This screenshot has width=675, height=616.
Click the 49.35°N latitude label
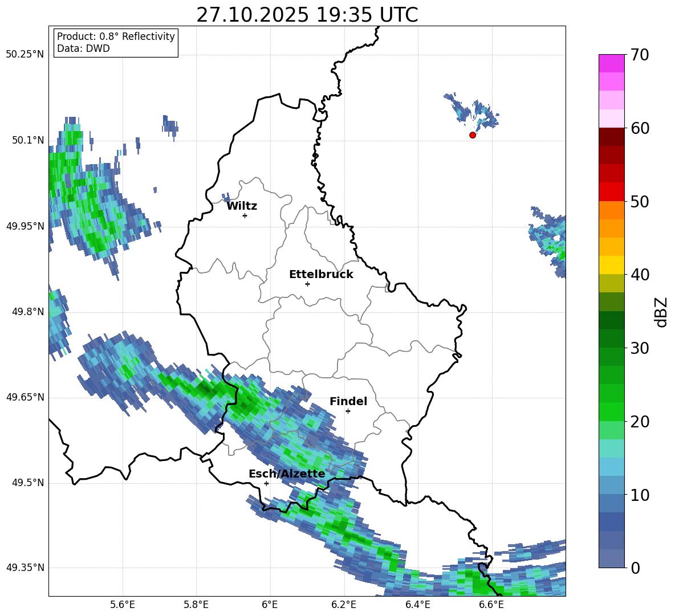[25, 568]
